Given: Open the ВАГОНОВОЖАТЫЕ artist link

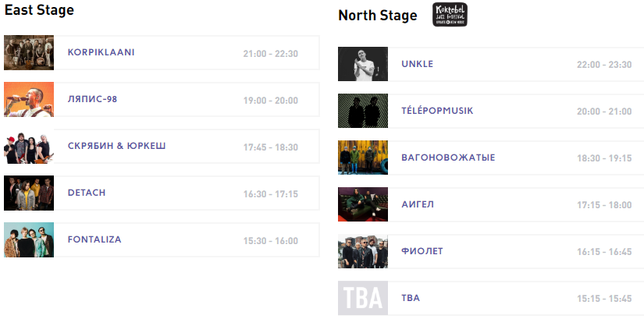Looking at the screenshot, I should 448,158.
